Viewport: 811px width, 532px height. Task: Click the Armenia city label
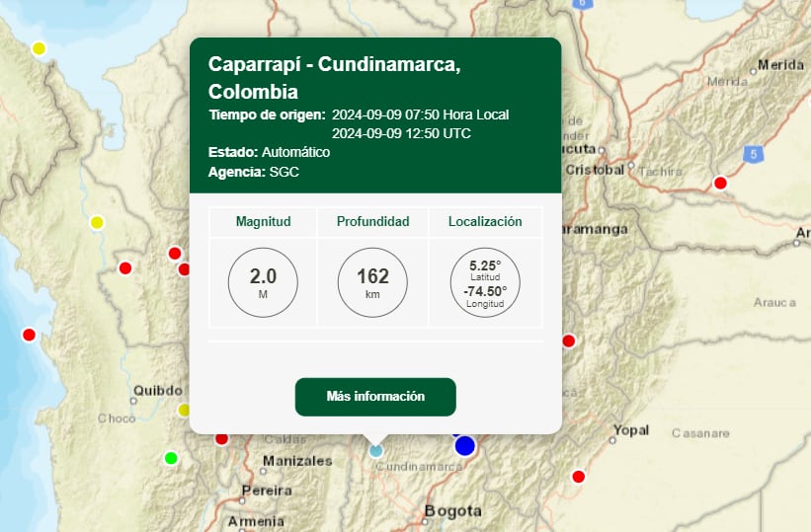[x=256, y=521]
